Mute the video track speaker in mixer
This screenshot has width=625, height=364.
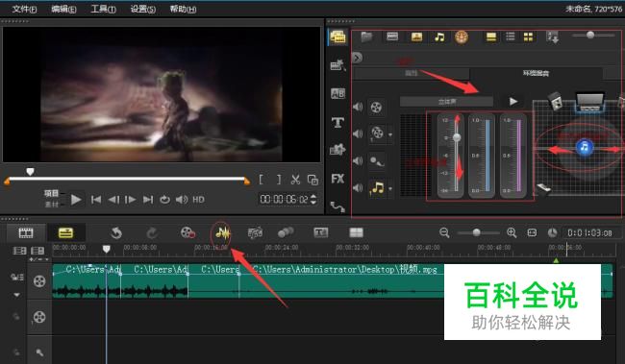click(x=358, y=107)
